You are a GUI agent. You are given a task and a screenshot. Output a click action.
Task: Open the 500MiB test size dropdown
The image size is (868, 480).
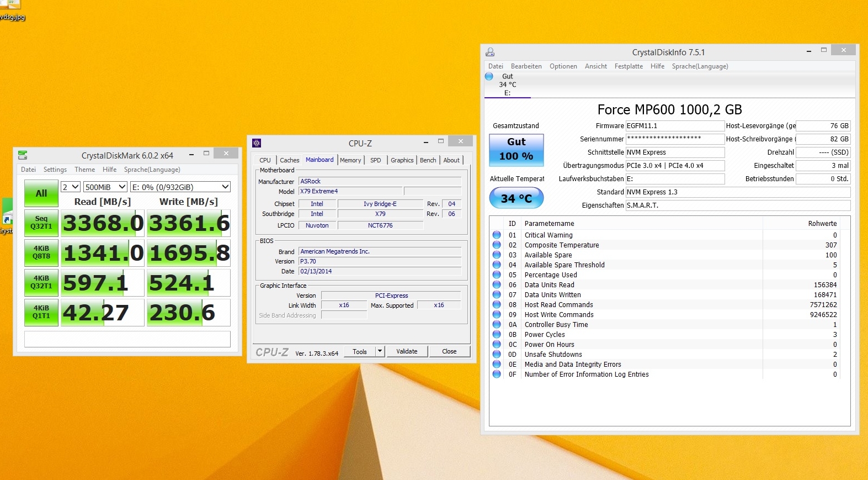pos(105,187)
